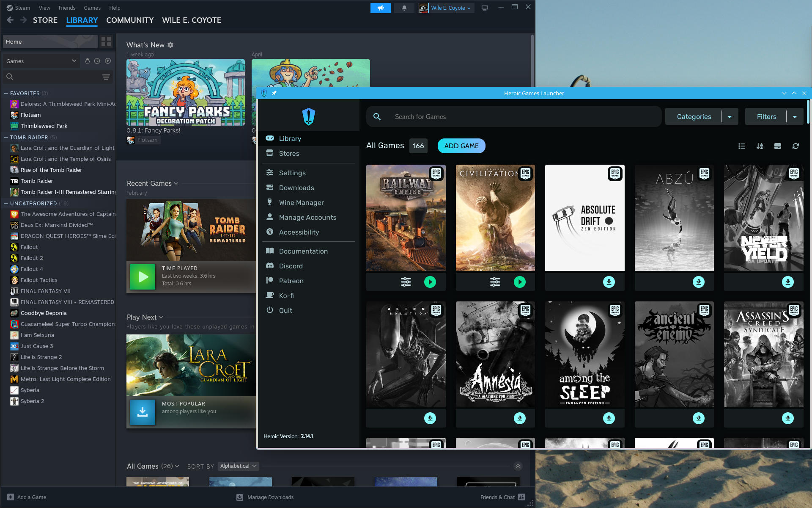
Task: Open advanced filters icon in Steam search
Action: 106,77
